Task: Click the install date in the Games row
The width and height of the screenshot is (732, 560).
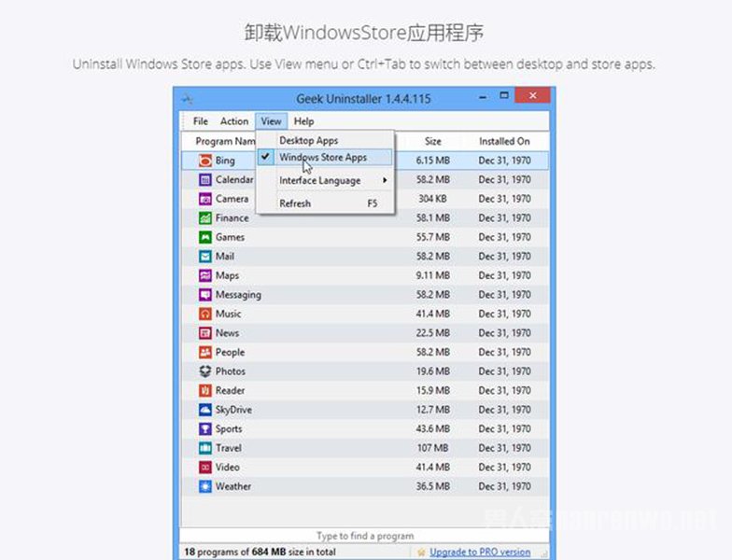Action: pos(504,237)
